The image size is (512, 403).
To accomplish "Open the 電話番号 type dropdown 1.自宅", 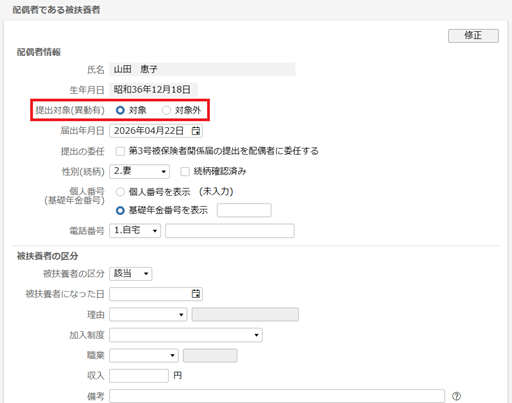I will (135, 231).
